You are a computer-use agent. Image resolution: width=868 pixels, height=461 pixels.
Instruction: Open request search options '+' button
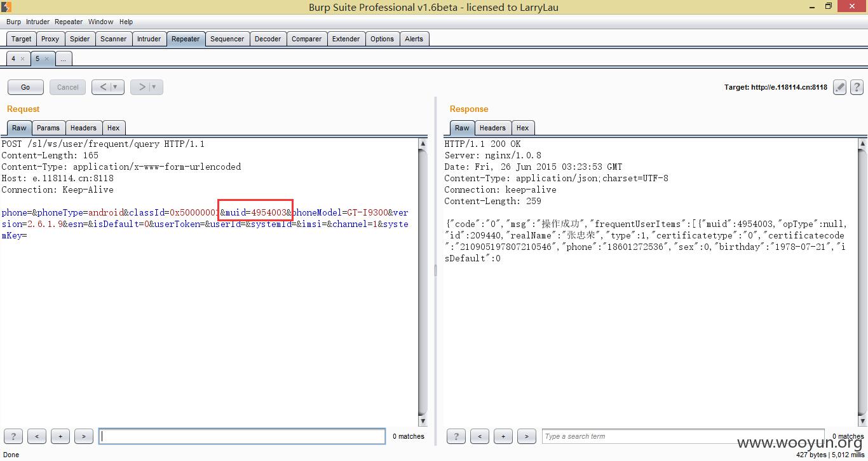pos(60,436)
